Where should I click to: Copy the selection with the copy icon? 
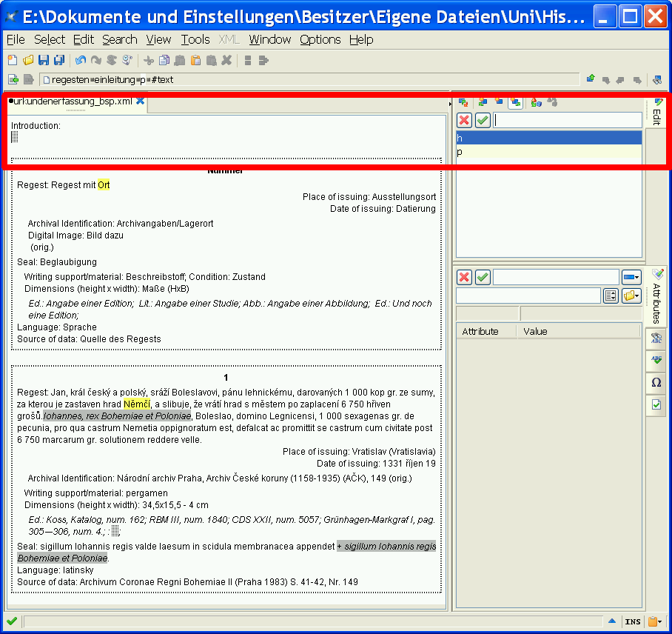pyautogui.click(x=164, y=61)
